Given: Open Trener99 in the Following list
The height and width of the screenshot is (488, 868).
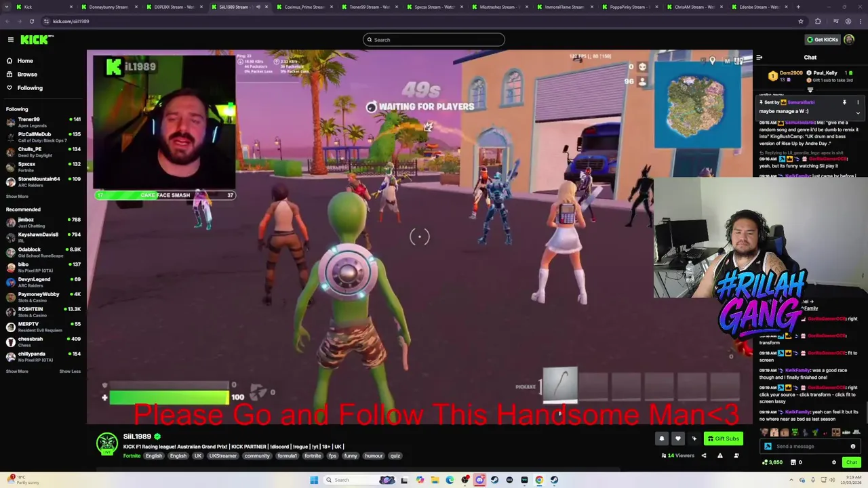Looking at the screenshot, I should pyautogui.click(x=43, y=122).
